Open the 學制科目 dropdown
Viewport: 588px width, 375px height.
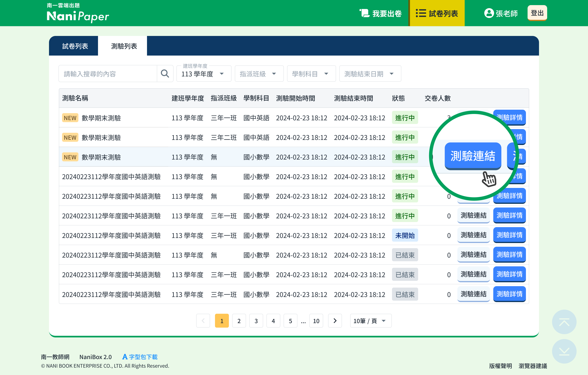[311, 74]
